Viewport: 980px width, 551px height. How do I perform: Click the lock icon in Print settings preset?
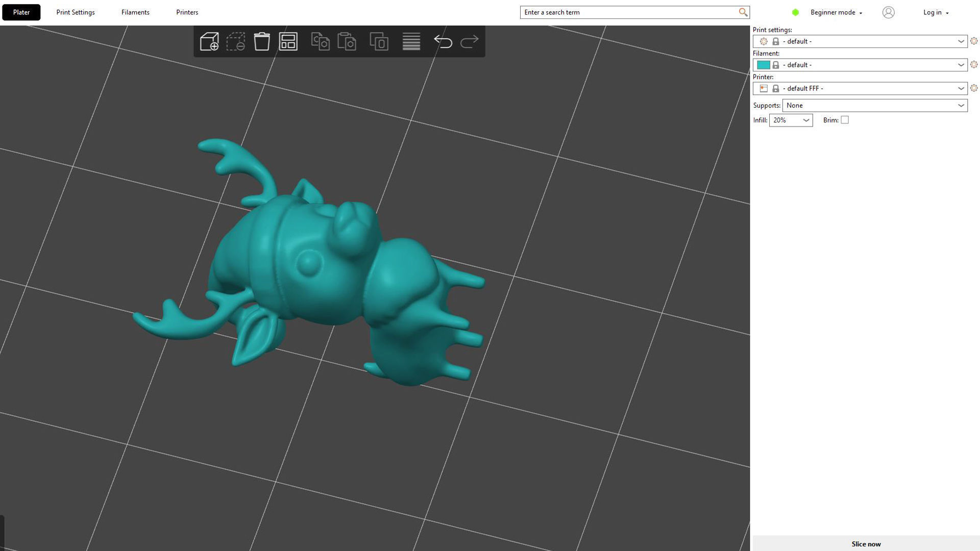point(776,41)
